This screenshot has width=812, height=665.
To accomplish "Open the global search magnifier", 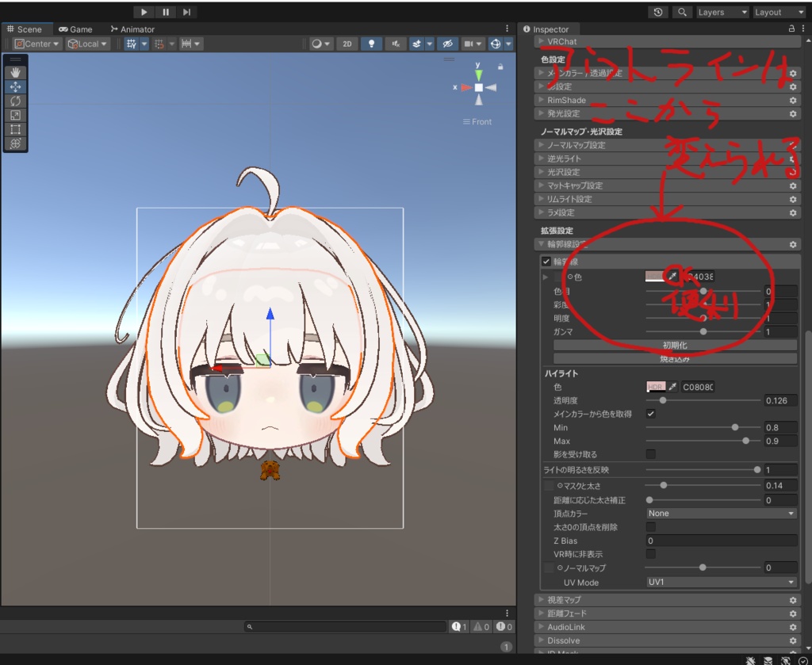I will pyautogui.click(x=682, y=12).
